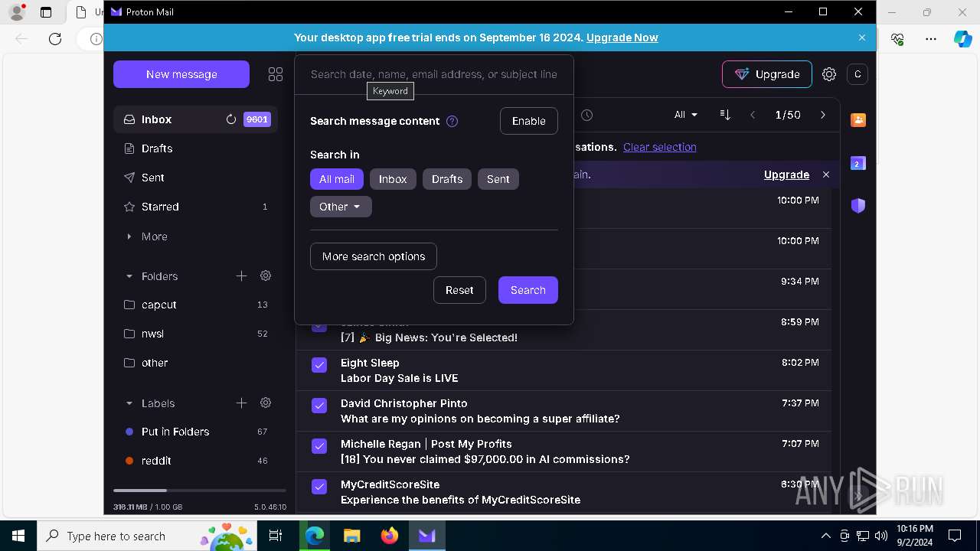
Task: Uncheck the Eight Sleep message checkbox
Action: point(319,365)
